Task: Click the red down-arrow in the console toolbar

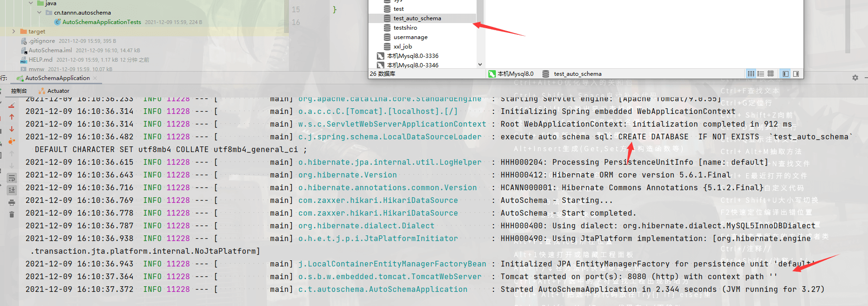Action: coord(12,129)
